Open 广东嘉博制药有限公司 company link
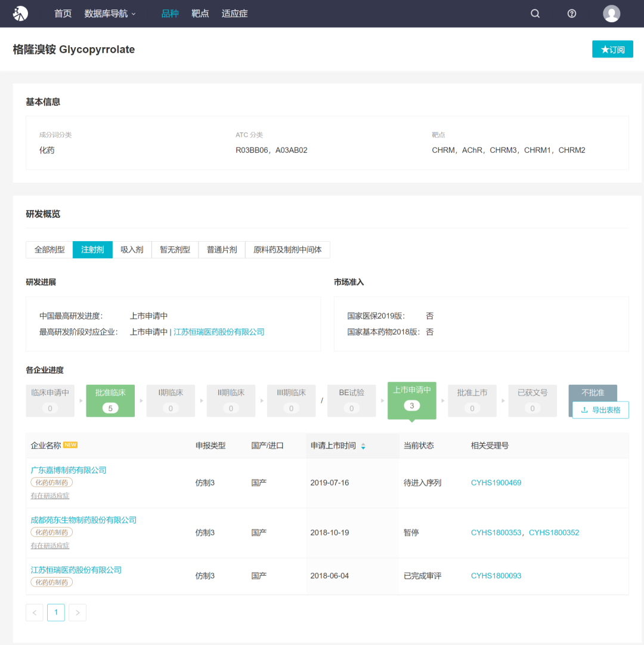This screenshot has height=645, width=644. 69,470
